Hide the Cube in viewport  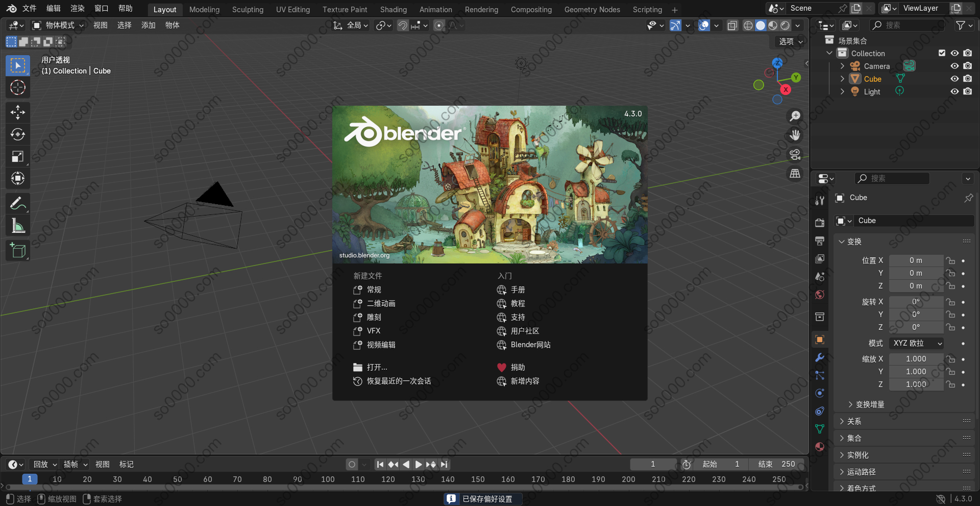[x=954, y=79]
